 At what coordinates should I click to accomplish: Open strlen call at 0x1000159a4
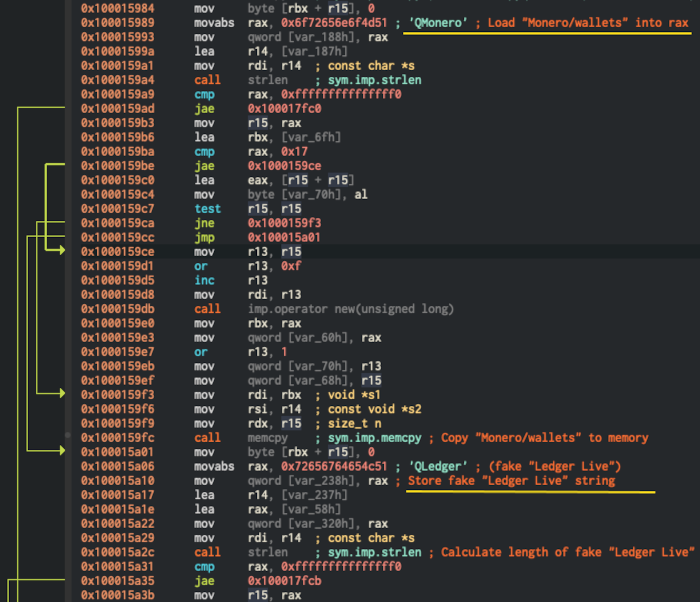click(268, 80)
